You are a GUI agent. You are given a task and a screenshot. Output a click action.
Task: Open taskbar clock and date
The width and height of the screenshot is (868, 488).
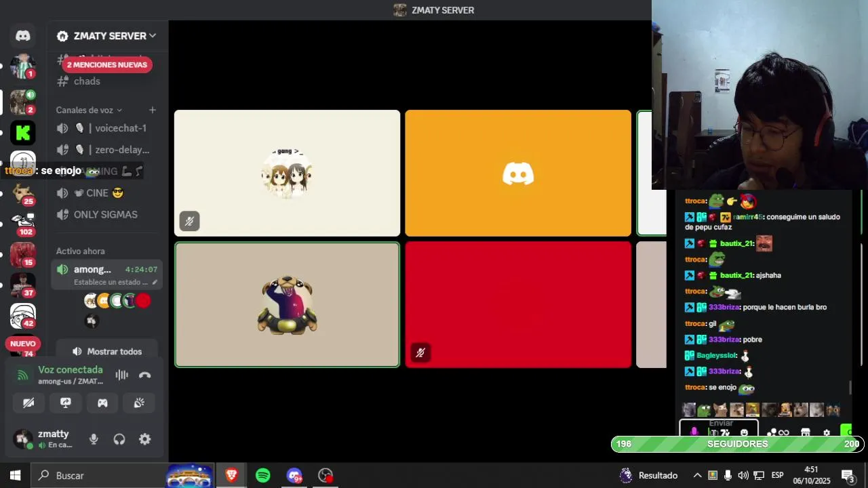click(x=811, y=475)
